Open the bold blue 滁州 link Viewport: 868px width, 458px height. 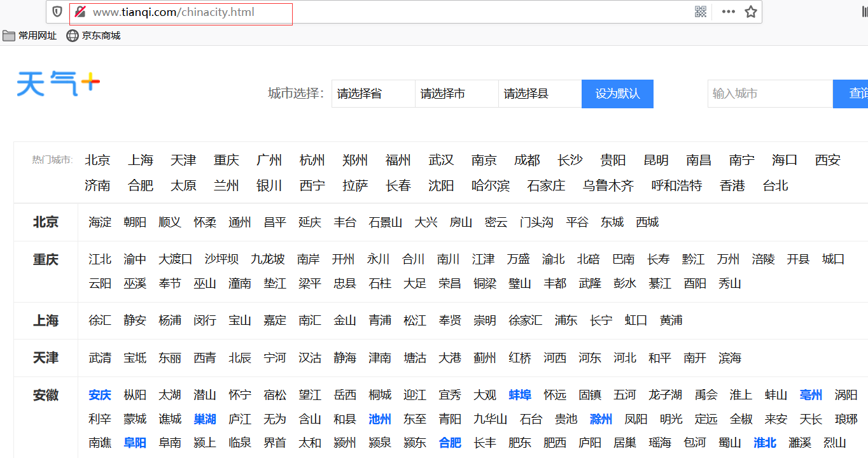coord(601,419)
